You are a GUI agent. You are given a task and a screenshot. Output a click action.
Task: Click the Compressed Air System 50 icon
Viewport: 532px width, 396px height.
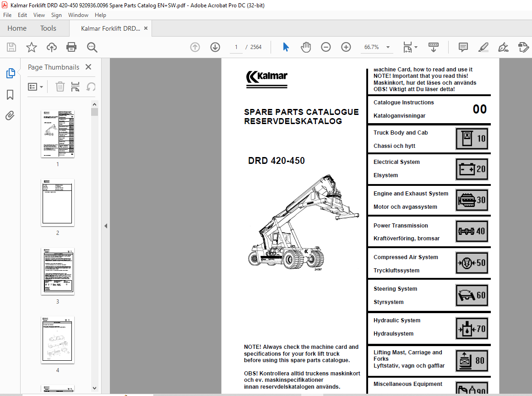pos(472,263)
